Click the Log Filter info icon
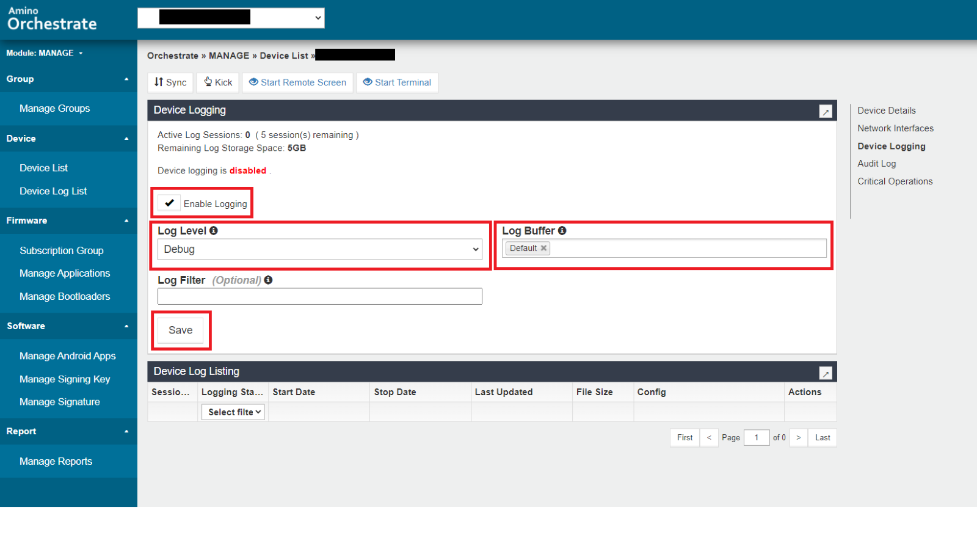Screen dimensions: 977x560 tap(268, 280)
